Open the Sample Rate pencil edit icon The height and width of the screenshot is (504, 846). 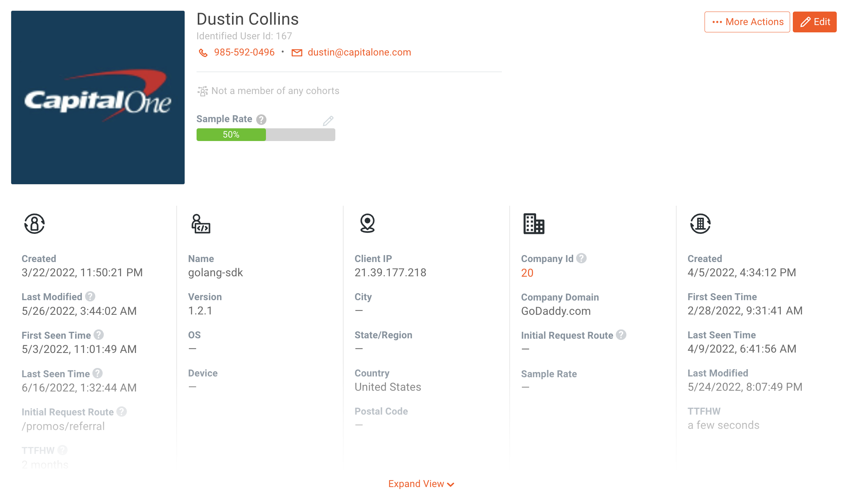tap(328, 121)
